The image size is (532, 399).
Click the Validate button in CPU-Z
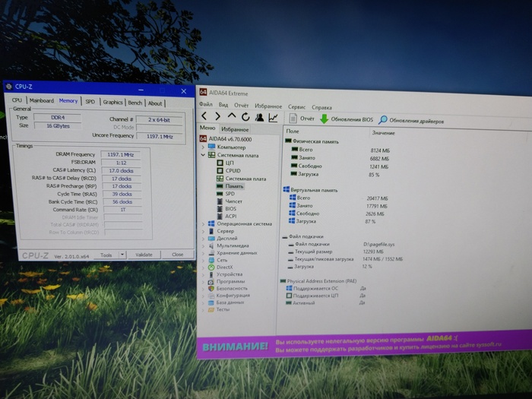pos(144,255)
